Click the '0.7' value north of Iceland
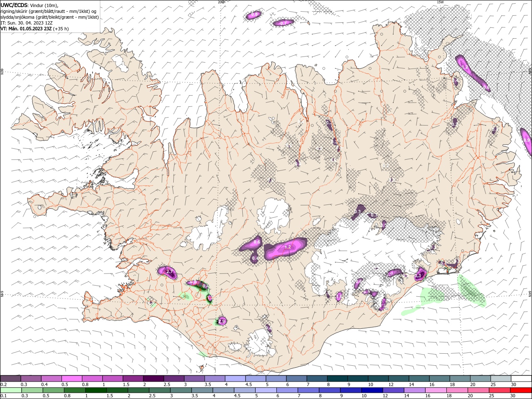Viewport: 532px width, 399px height. pyautogui.click(x=283, y=23)
